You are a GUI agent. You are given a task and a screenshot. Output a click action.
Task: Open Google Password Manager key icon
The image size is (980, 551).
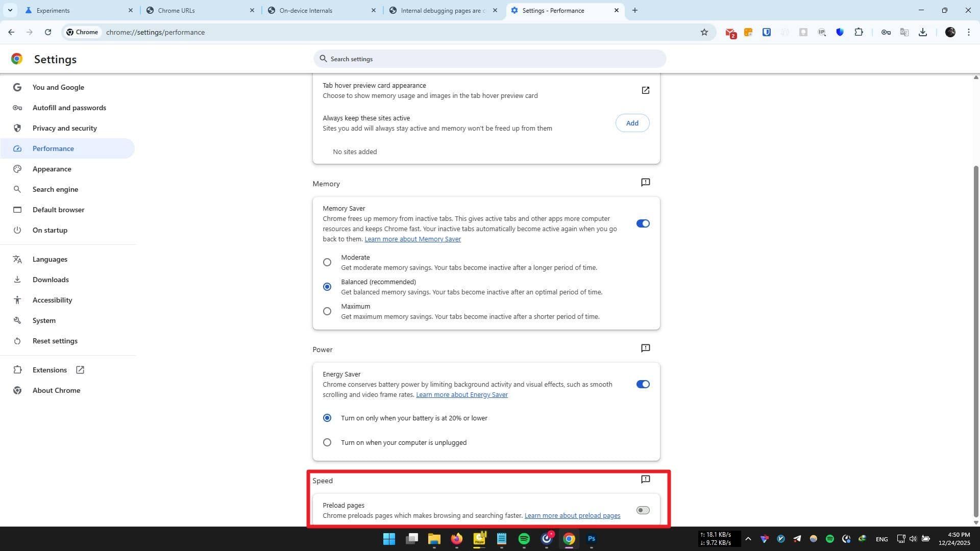click(886, 32)
